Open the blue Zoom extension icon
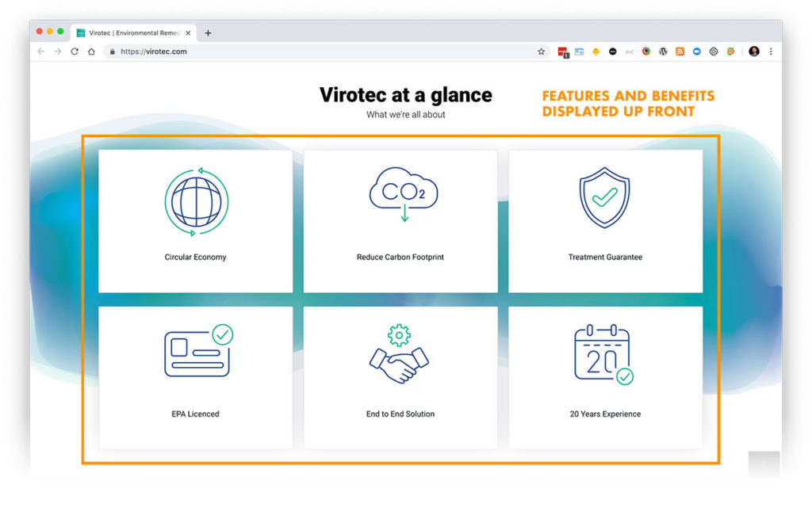This screenshot has height=519, width=812. click(697, 52)
